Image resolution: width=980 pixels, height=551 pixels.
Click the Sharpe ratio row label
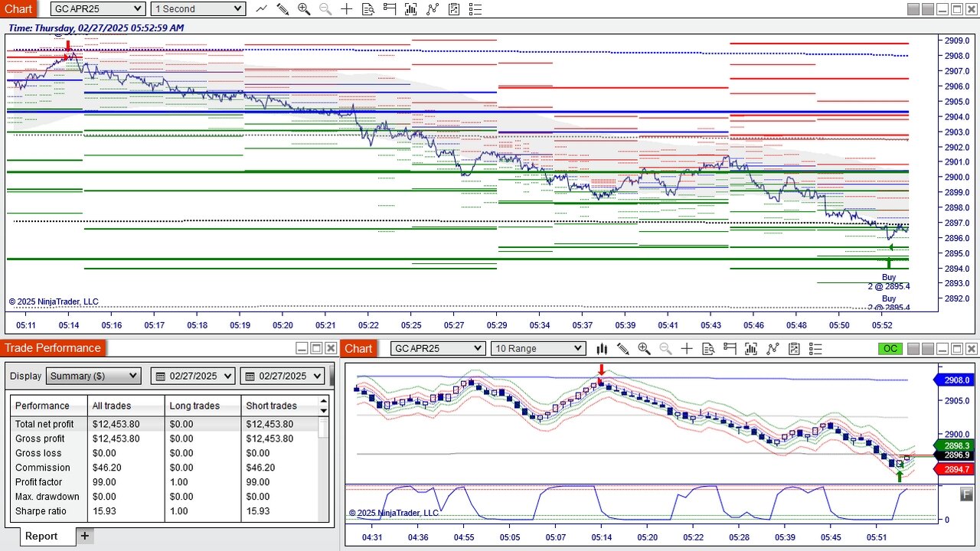coord(41,512)
